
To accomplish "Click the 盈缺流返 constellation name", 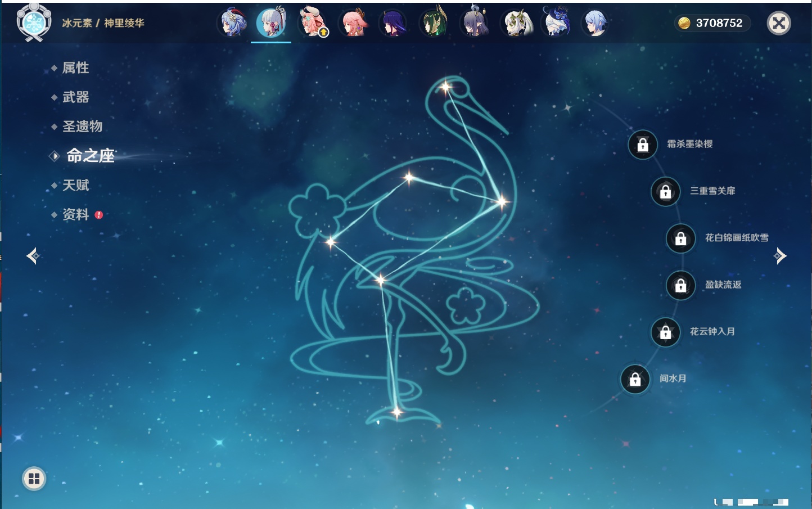I will pyautogui.click(x=723, y=285).
